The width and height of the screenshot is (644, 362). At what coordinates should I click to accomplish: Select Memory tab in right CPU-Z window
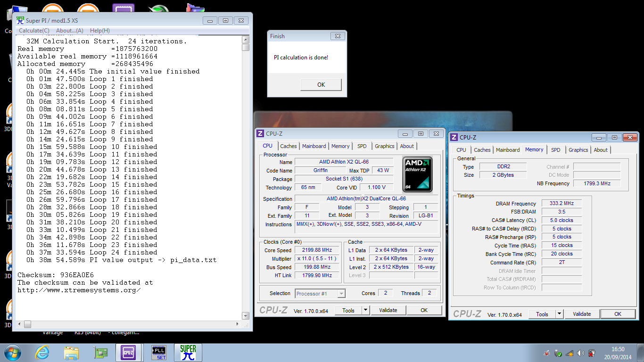tap(534, 149)
